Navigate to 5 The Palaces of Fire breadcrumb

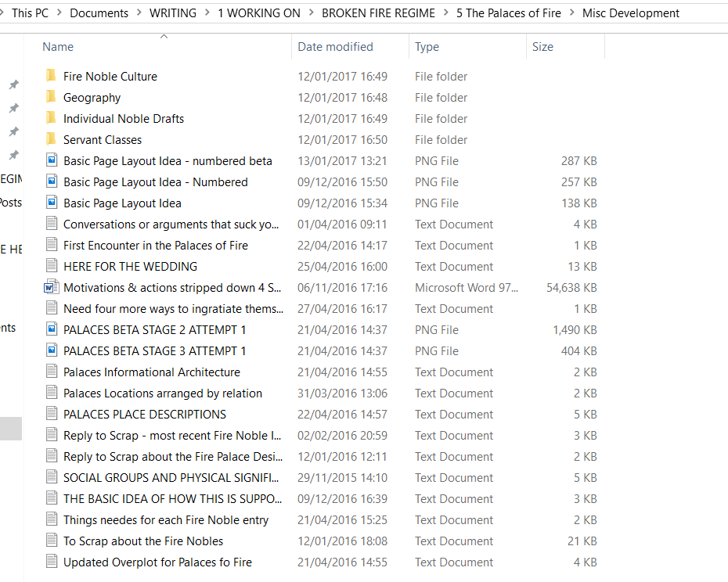(x=508, y=13)
